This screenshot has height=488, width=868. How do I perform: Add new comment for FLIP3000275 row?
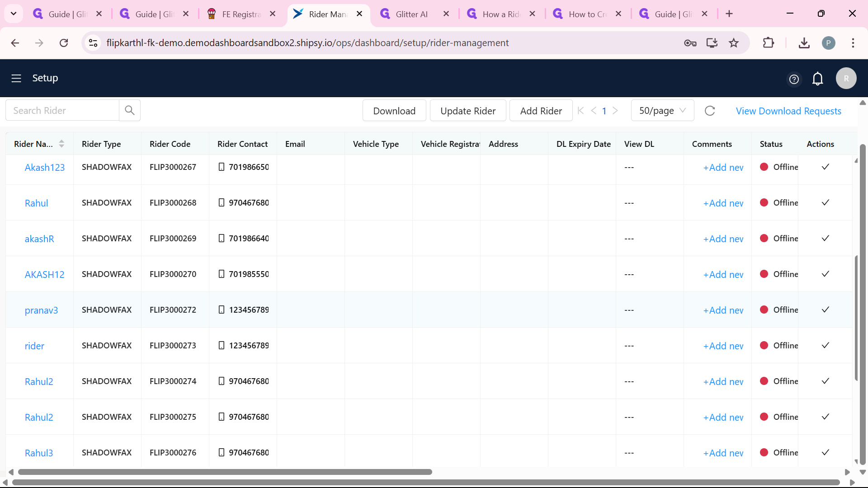pyautogui.click(x=723, y=417)
